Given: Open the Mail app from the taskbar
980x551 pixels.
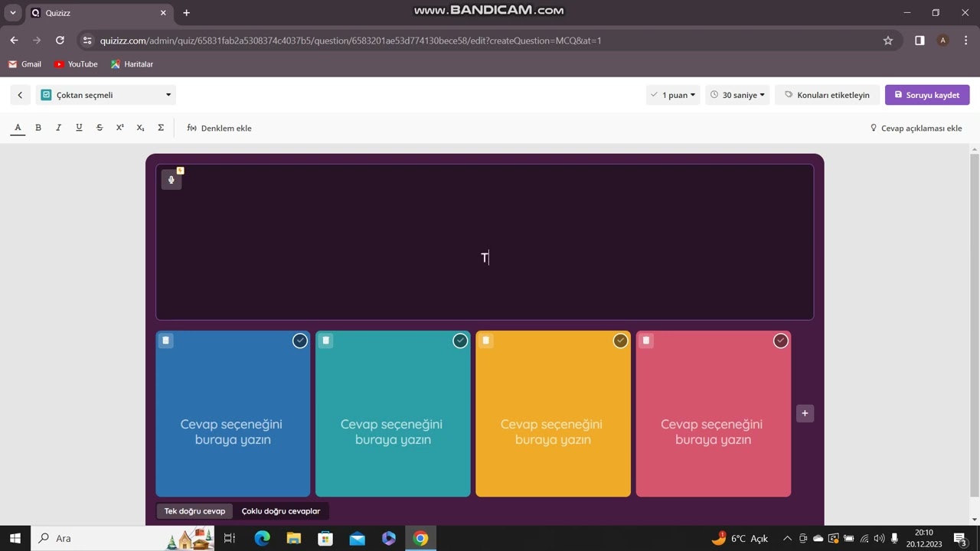Looking at the screenshot, I should [357, 538].
